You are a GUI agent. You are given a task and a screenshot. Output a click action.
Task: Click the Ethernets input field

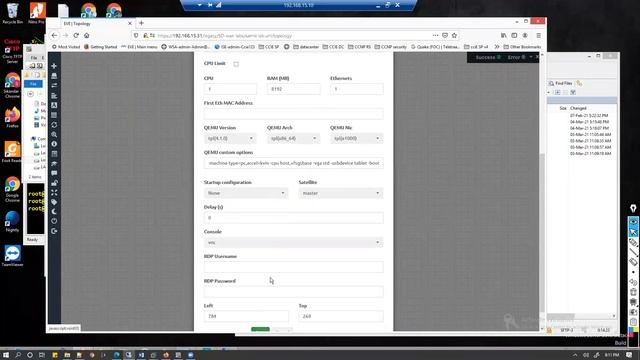(357, 89)
